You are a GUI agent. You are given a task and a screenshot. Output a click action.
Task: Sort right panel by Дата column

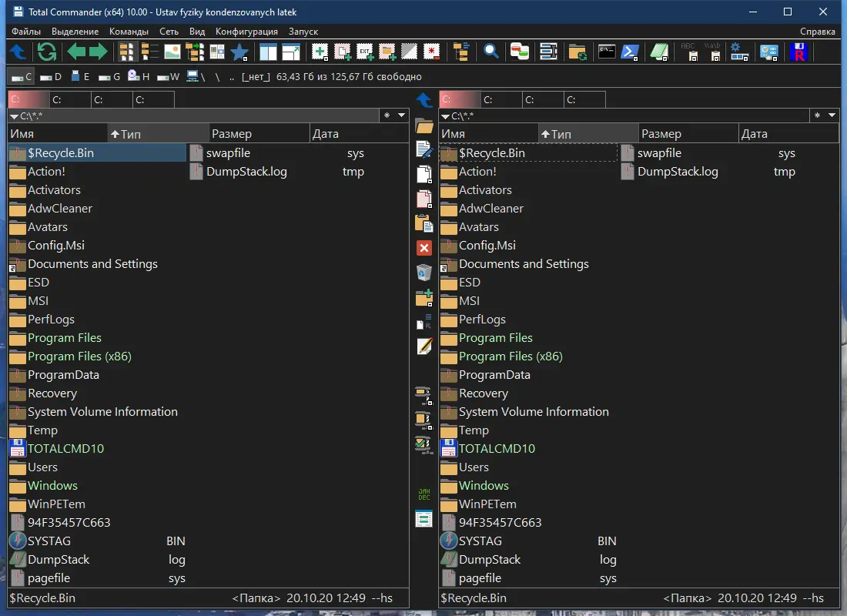(788, 134)
